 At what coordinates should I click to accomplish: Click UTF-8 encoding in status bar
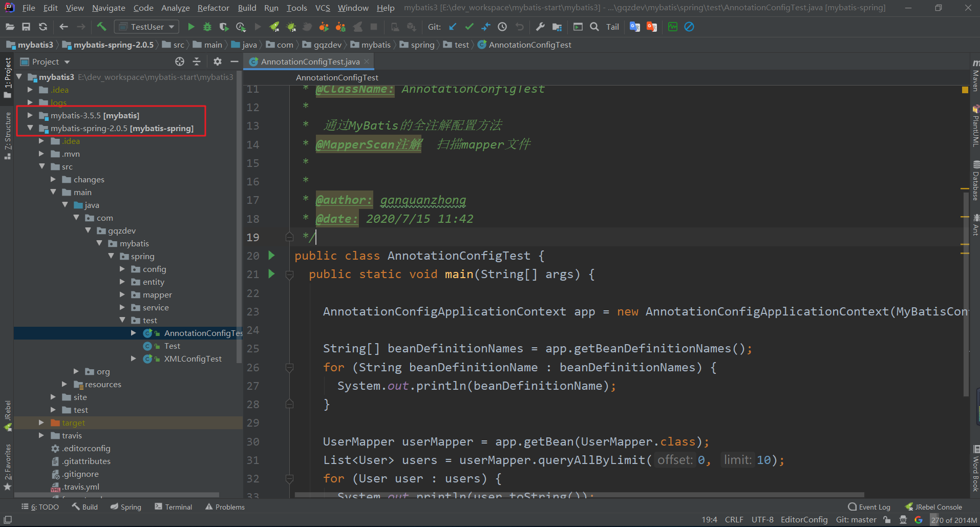pos(762,520)
